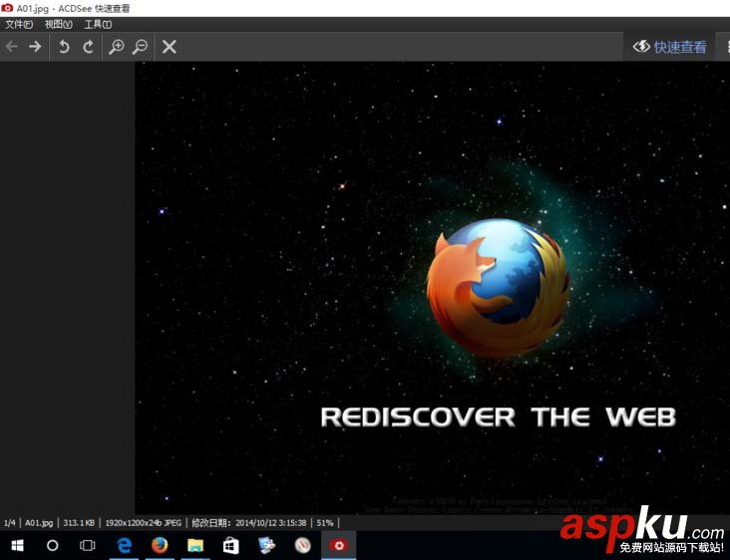This screenshot has width=730, height=560.
Task: Click the paint-style app on taskbar
Action: point(266,545)
